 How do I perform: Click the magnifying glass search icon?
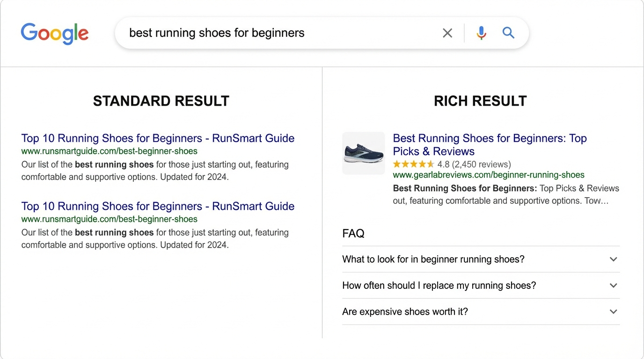pyautogui.click(x=508, y=33)
